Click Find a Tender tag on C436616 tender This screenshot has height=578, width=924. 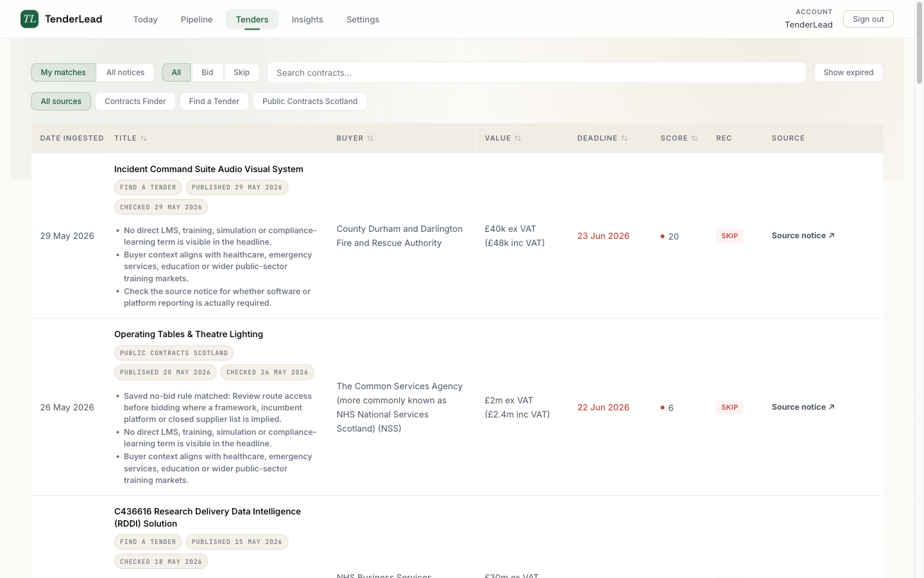coord(148,542)
